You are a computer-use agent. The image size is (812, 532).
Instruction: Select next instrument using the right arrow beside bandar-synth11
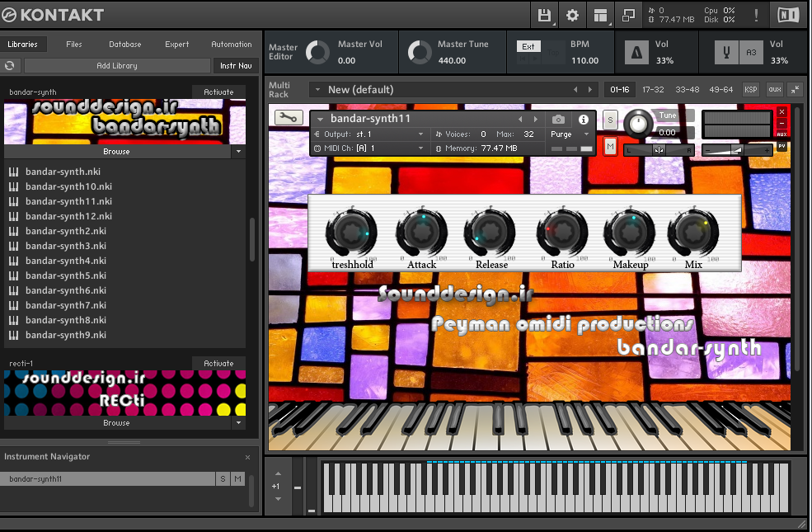click(x=536, y=120)
